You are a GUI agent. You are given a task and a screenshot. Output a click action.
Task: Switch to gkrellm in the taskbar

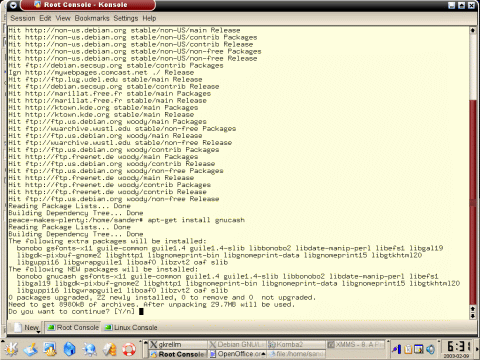[x=178, y=344]
